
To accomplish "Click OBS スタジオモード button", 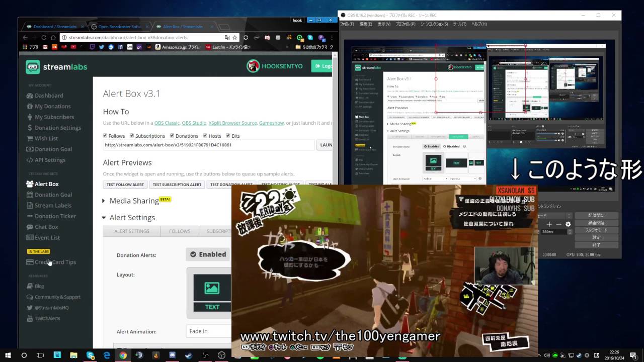I will (x=596, y=230).
